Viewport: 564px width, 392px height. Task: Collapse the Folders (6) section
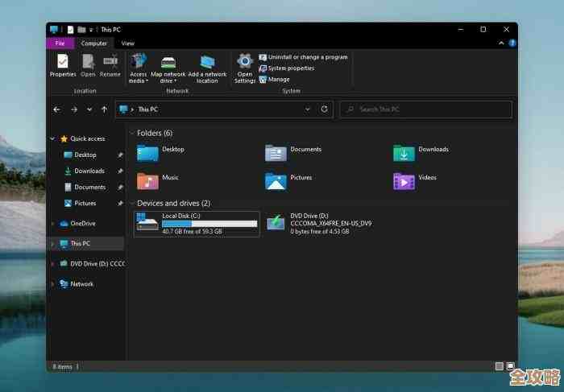click(x=132, y=133)
